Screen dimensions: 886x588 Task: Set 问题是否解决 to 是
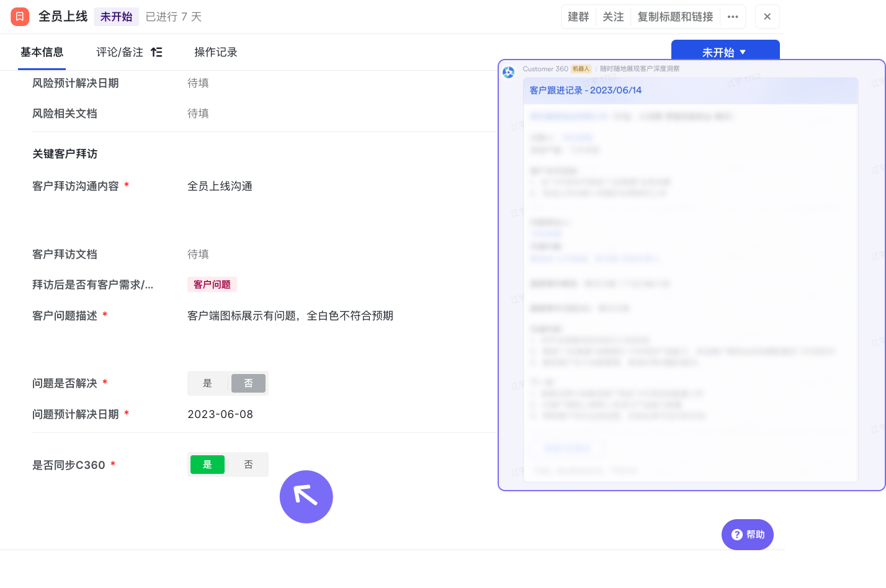pos(207,383)
